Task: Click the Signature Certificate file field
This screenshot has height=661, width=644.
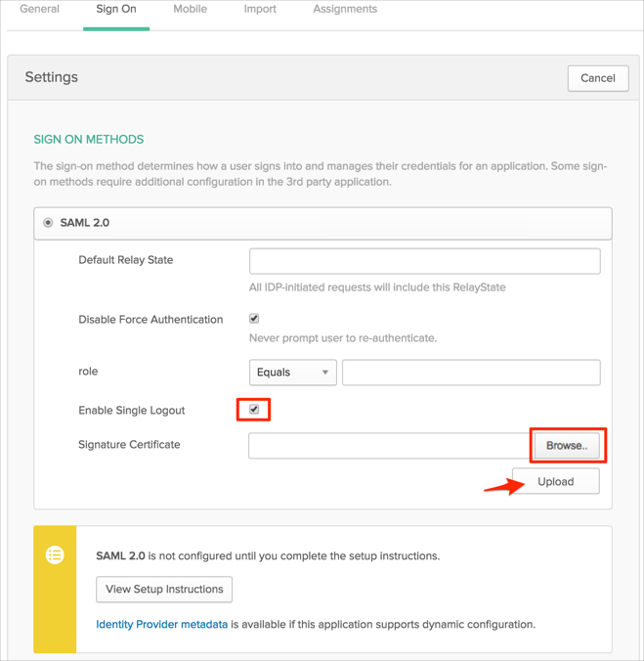Action: 390,446
